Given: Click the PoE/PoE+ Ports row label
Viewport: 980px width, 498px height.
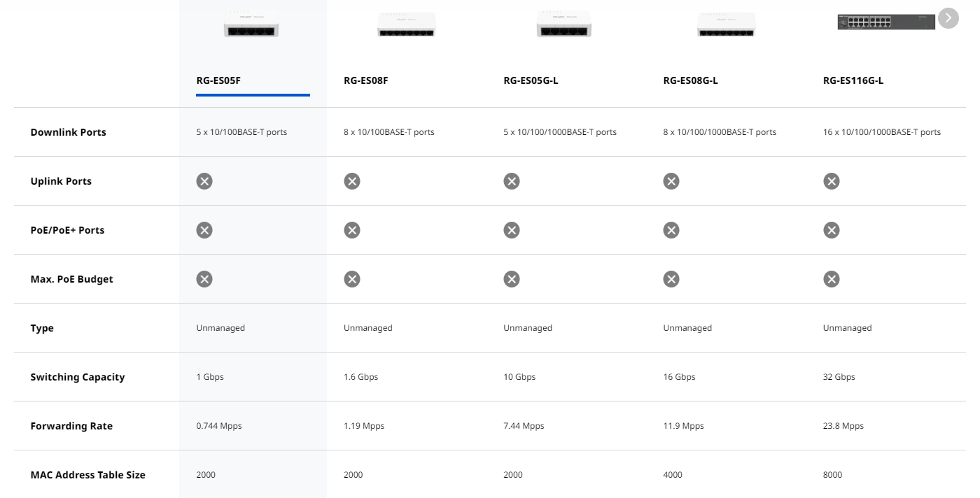Looking at the screenshot, I should point(67,230).
